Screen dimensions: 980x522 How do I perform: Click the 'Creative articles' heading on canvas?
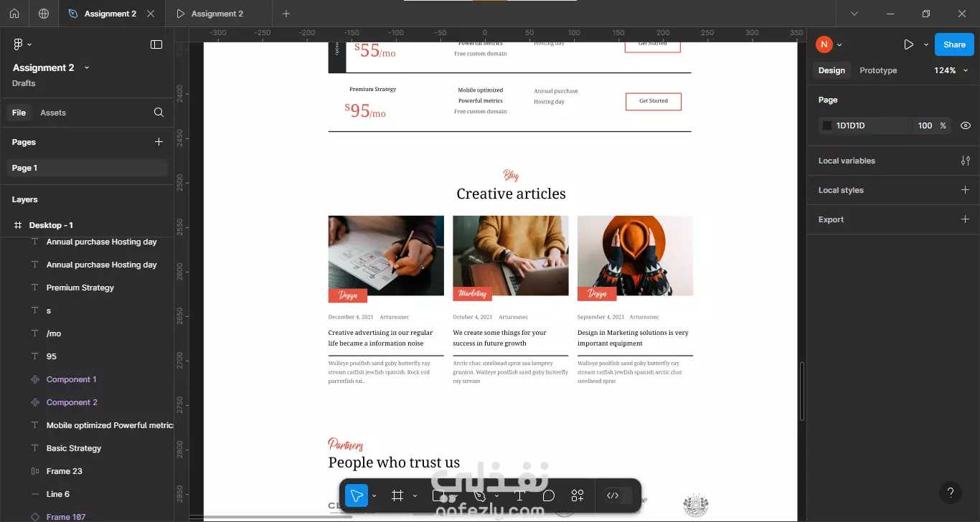511,194
